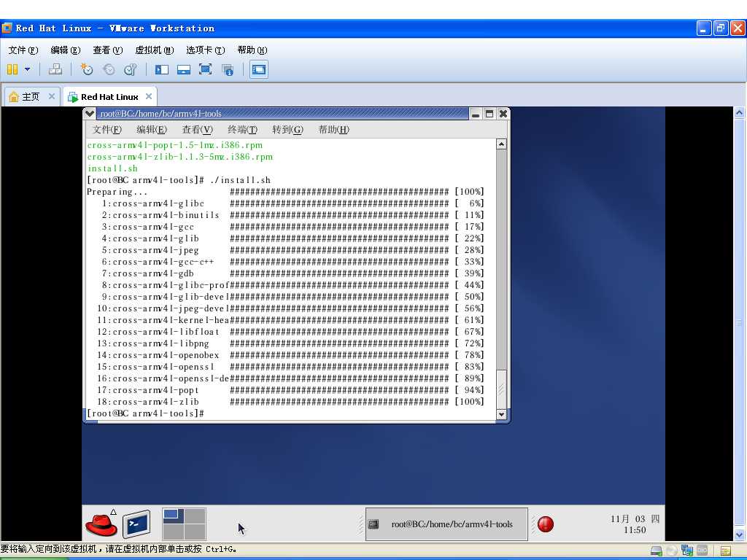
Task: Restore down the VMware Workstation window
Action: pyautogui.click(x=721, y=28)
